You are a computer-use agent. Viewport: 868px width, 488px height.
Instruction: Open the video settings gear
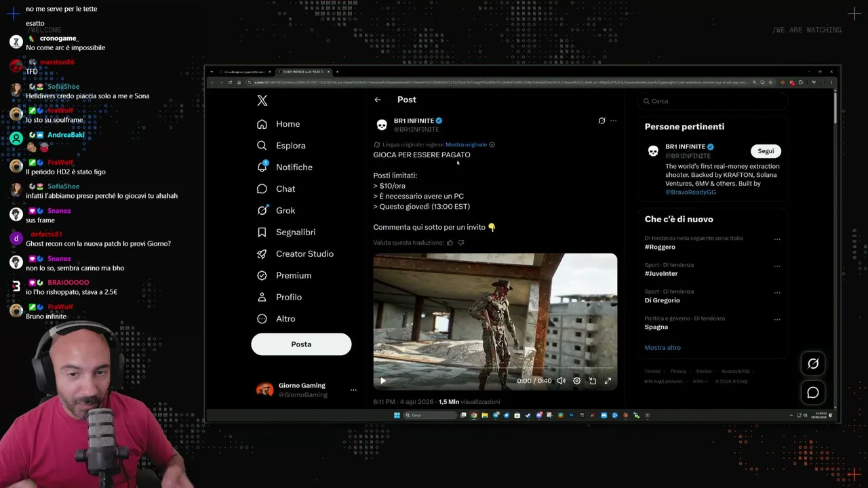576,381
